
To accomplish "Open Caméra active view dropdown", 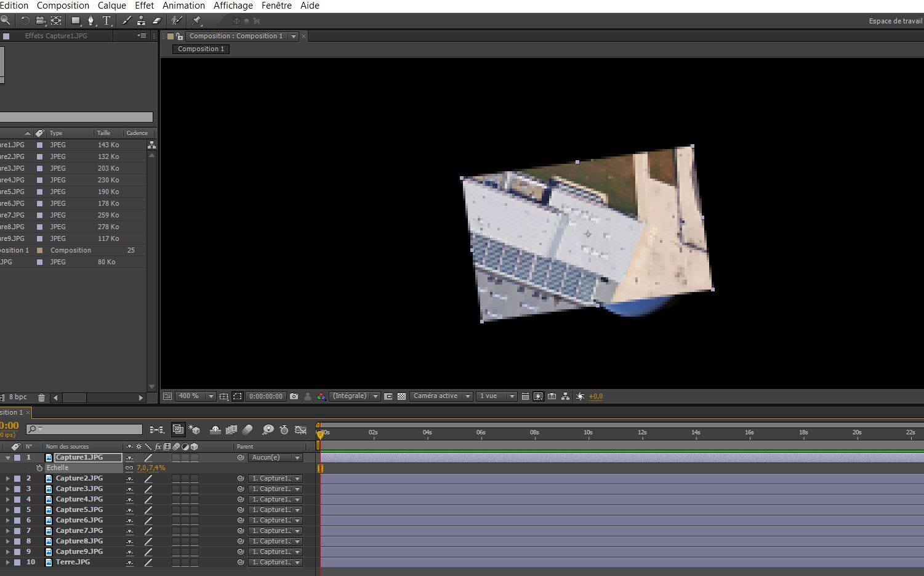I will click(441, 396).
